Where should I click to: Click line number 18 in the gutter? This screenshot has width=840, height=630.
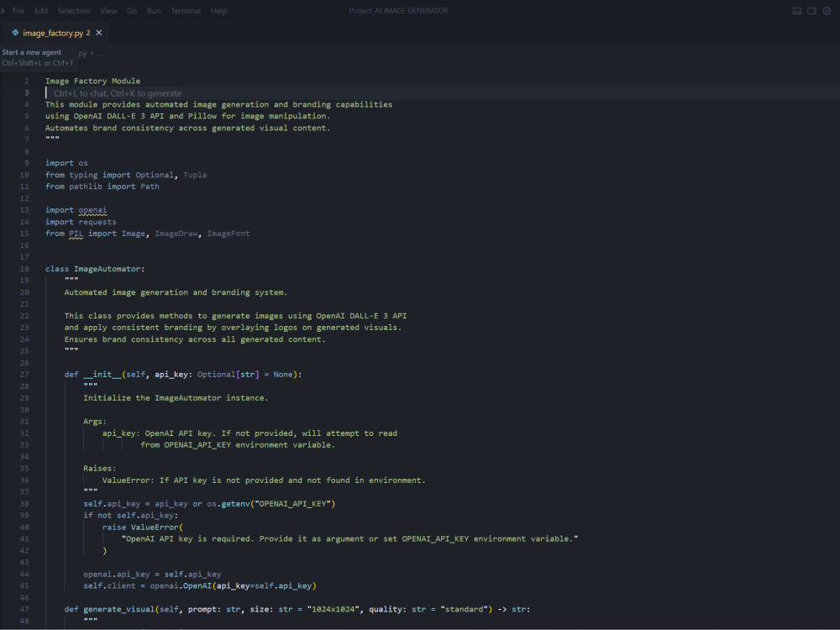coord(24,269)
